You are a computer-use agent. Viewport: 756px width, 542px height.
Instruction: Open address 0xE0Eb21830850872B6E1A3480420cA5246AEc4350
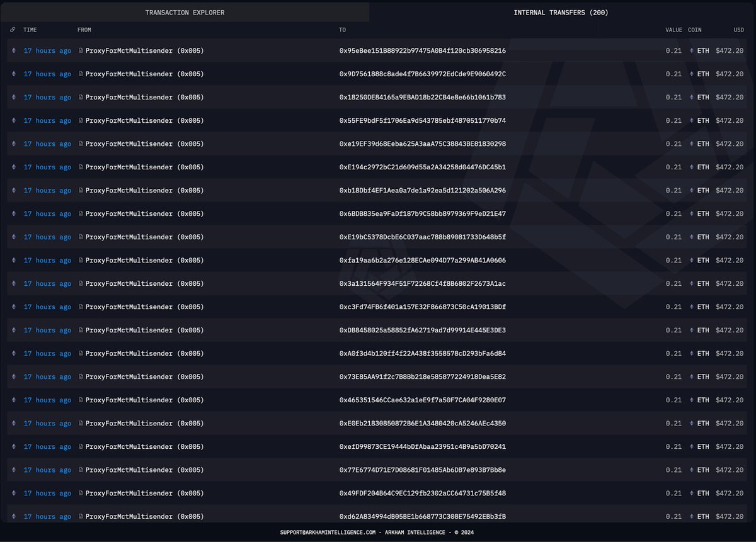[x=422, y=424]
